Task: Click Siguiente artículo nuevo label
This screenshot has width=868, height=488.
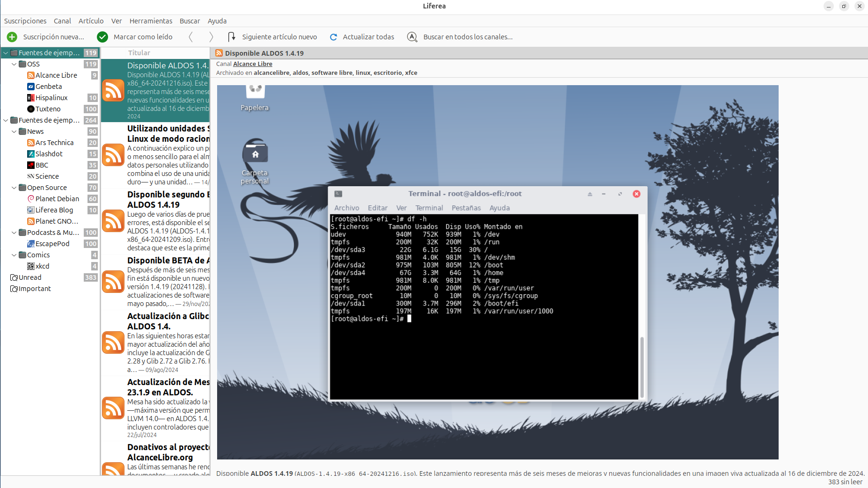Action: [x=279, y=37]
